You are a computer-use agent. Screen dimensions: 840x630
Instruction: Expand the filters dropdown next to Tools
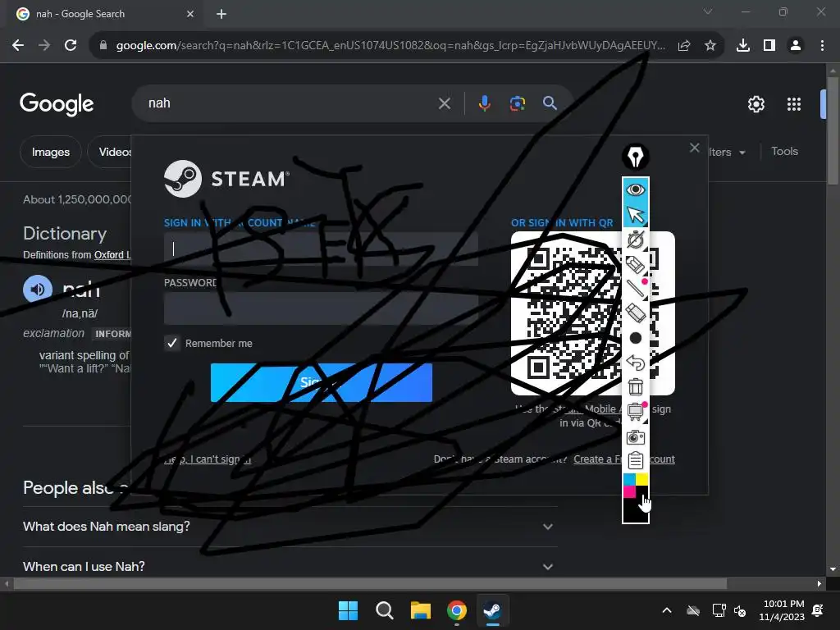click(x=727, y=152)
